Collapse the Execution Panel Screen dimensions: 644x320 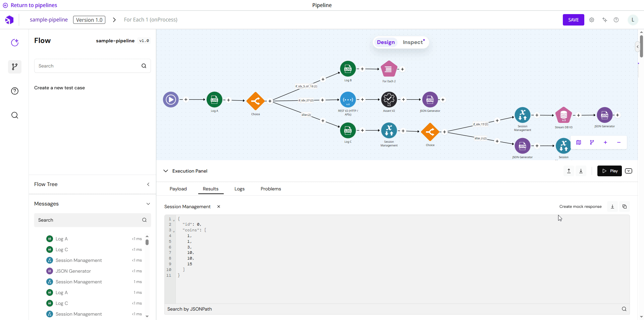pos(166,171)
